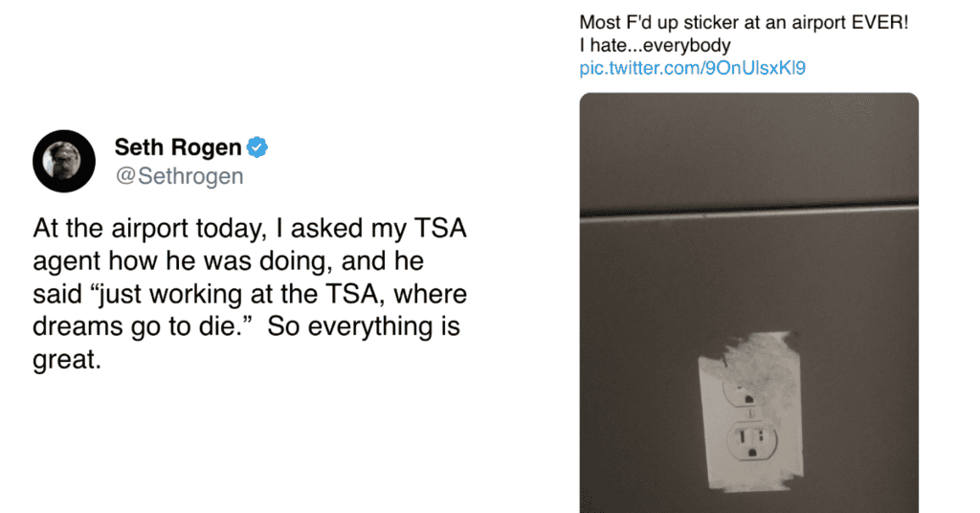Click the horizontal seam line in the photo
The image size is (980, 513).
[748, 212]
